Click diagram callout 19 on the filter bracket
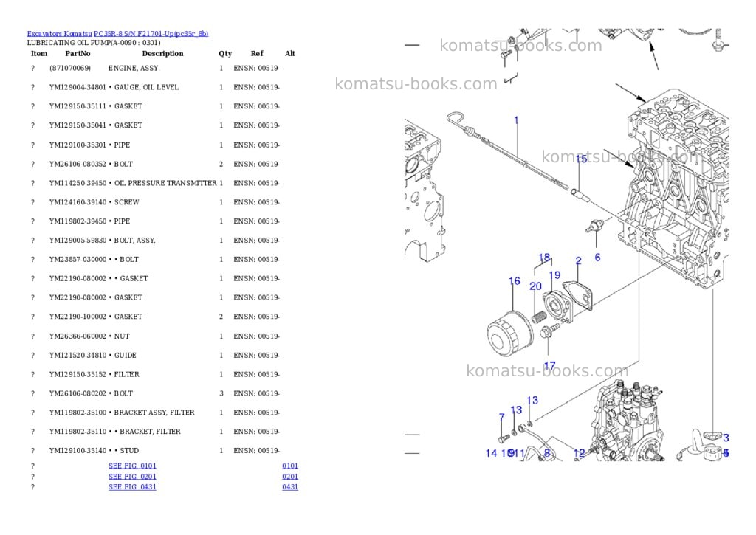This screenshot has width=756, height=535. click(x=555, y=275)
